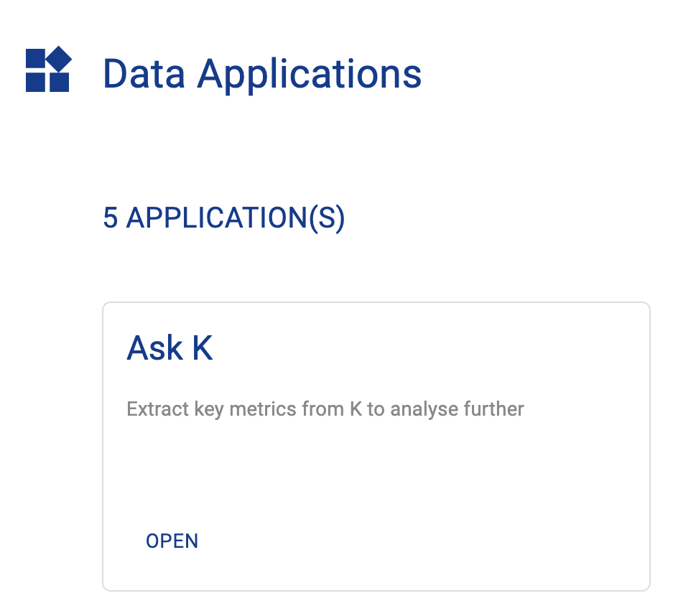Click the bottom-left square of the header icon
678x616 pixels.
(35, 82)
